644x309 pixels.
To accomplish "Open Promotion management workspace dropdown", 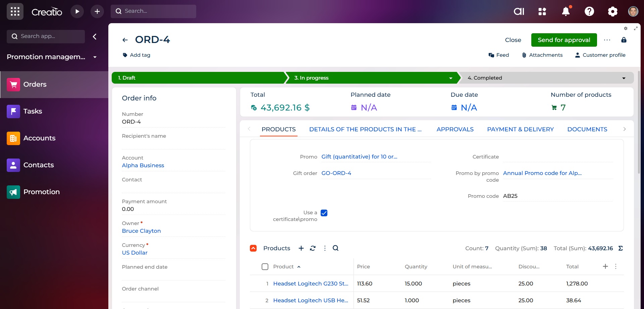I will (x=95, y=57).
